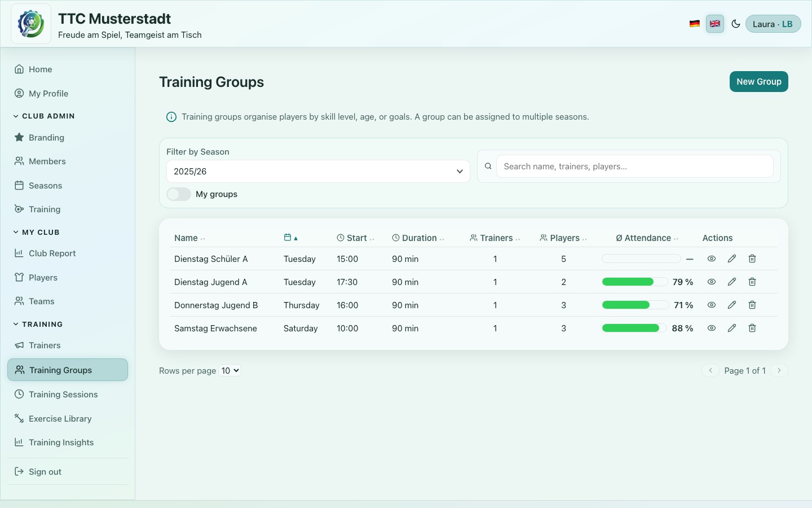Edit the Dienstag Schüler A group
This screenshot has width=812, height=508.
[x=732, y=259]
